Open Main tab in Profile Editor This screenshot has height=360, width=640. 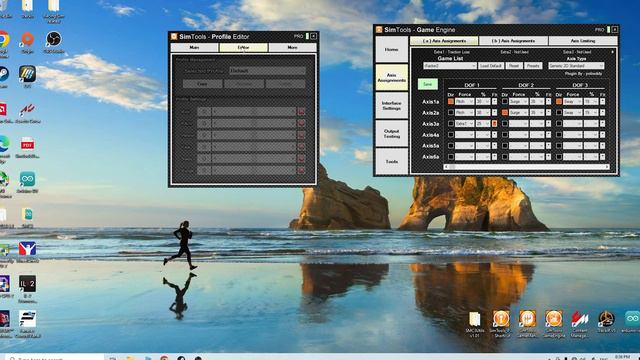tap(194, 48)
